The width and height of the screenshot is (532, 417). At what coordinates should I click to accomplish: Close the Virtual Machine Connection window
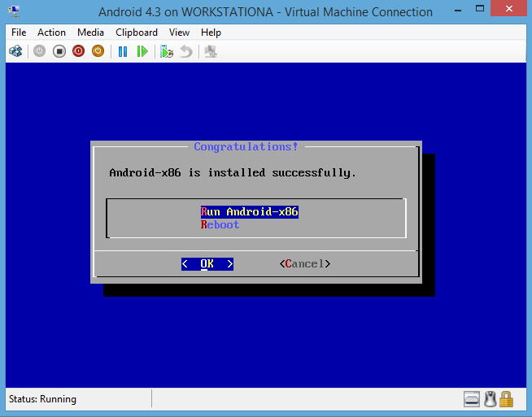pyautogui.click(x=508, y=8)
